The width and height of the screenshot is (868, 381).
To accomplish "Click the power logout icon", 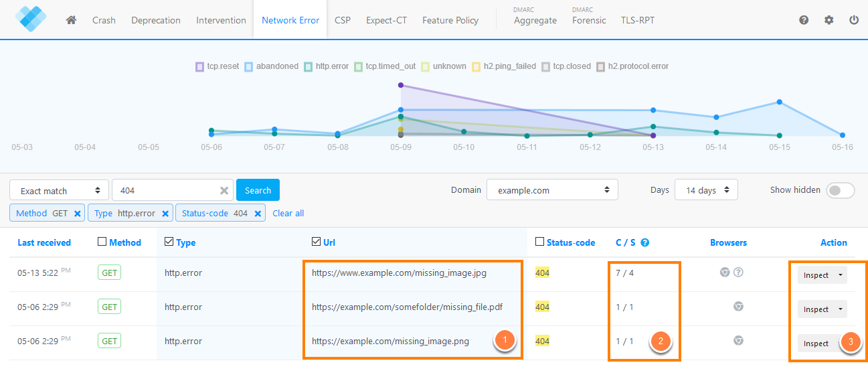I will coord(854,20).
